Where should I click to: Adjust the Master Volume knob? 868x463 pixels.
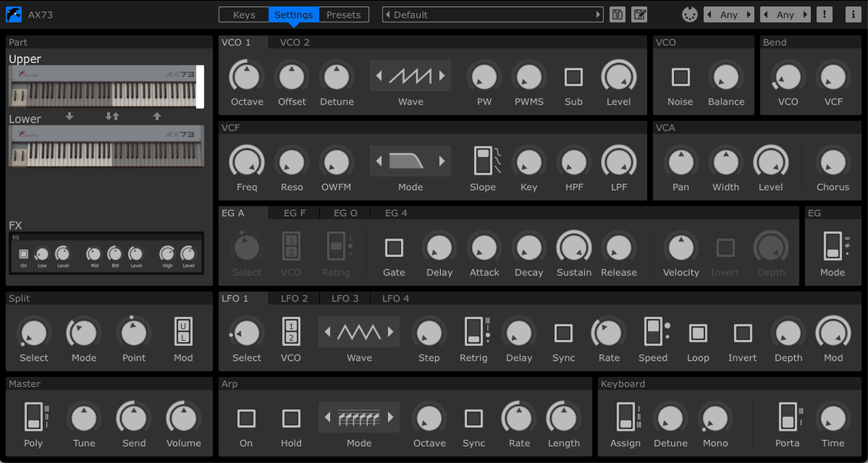point(182,419)
